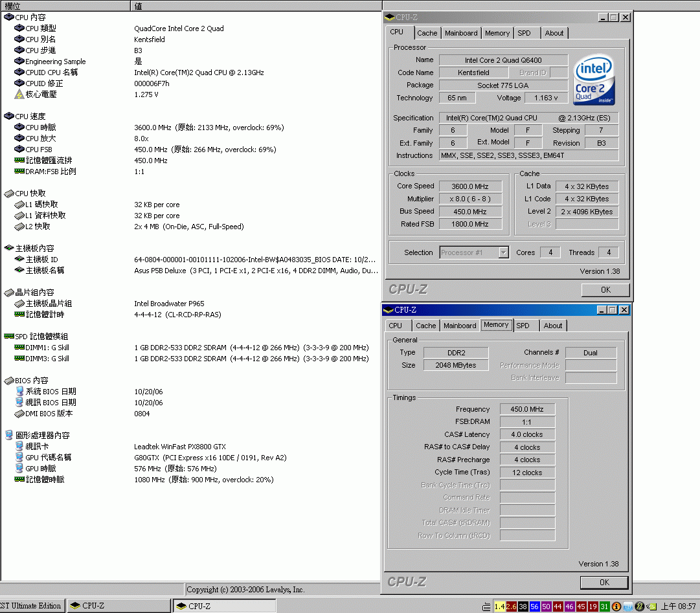The image size is (700, 613).
Task: Click the green 31 sensor tray icon
Action: coord(604,607)
